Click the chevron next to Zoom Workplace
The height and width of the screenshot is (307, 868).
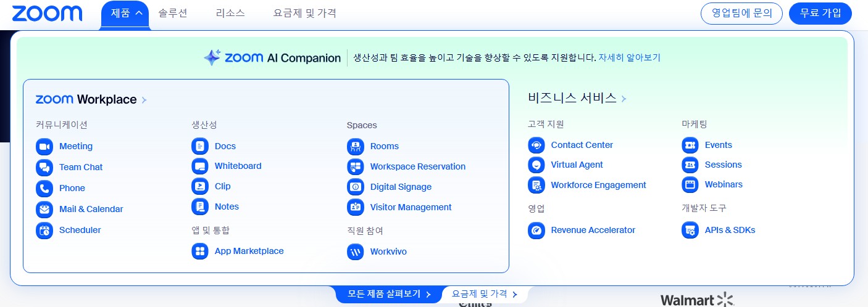pos(144,100)
